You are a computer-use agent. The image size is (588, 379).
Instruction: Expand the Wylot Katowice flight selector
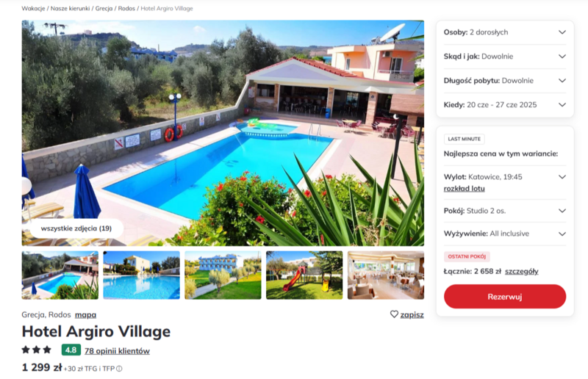coord(505,177)
